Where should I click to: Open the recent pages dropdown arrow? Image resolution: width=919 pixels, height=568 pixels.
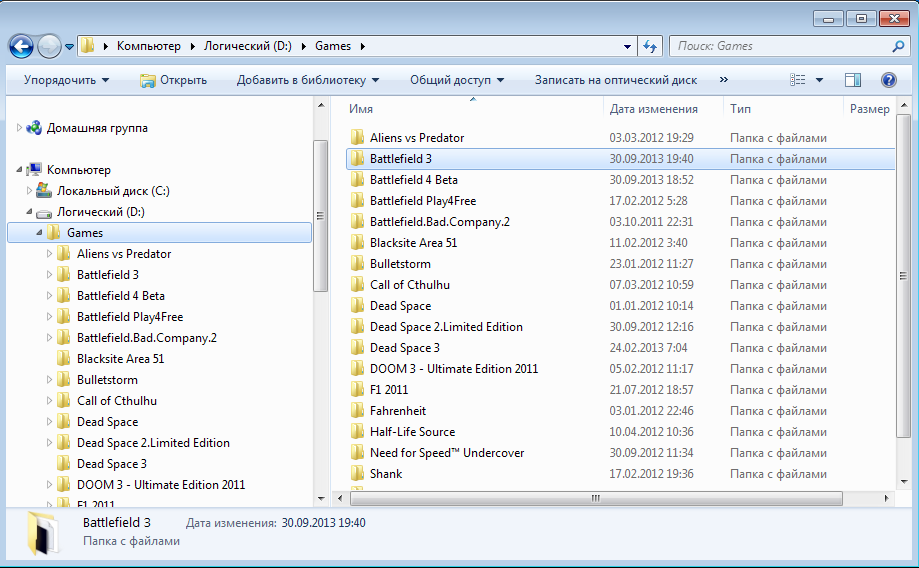pos(69,47)
